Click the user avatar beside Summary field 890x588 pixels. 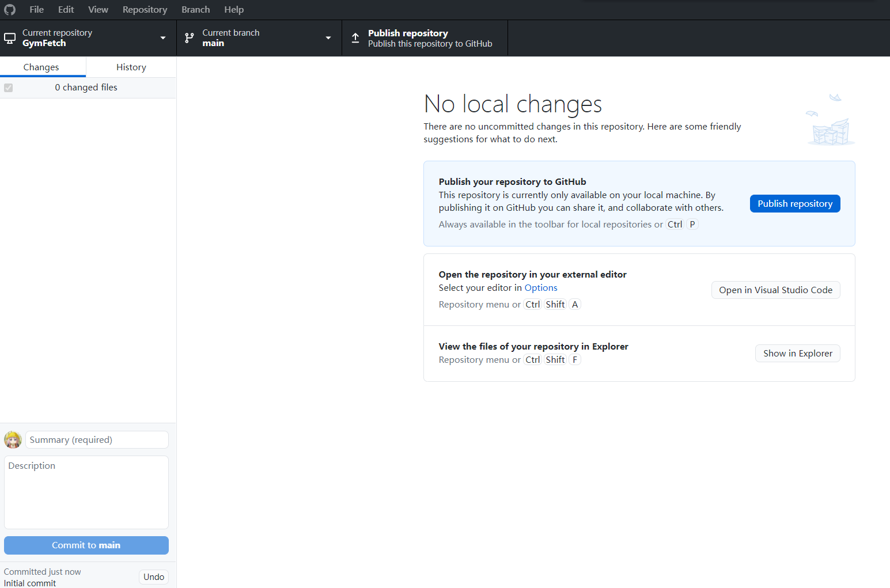point(13,440)
